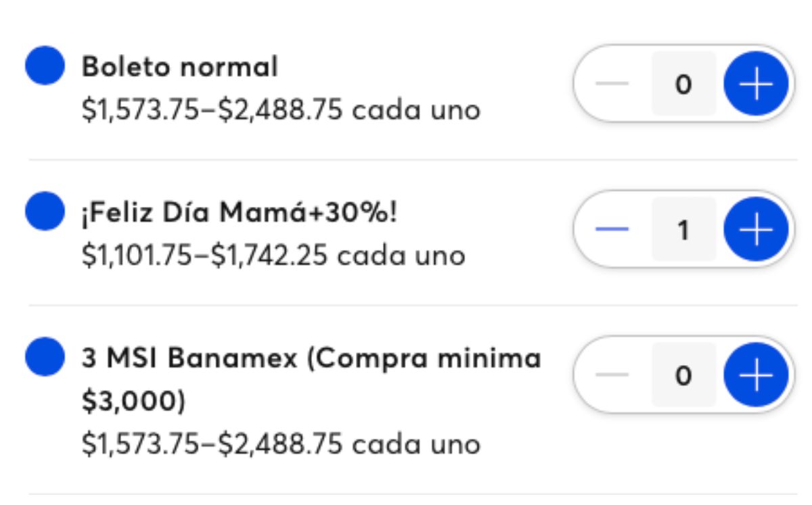Select the Boleto normal ticket label

point(179,67)
